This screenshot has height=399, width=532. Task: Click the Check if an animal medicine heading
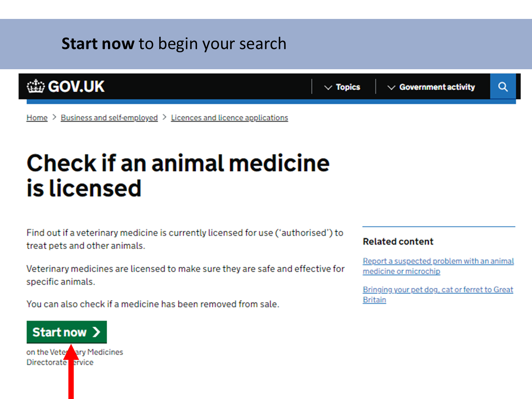point(178,175)
